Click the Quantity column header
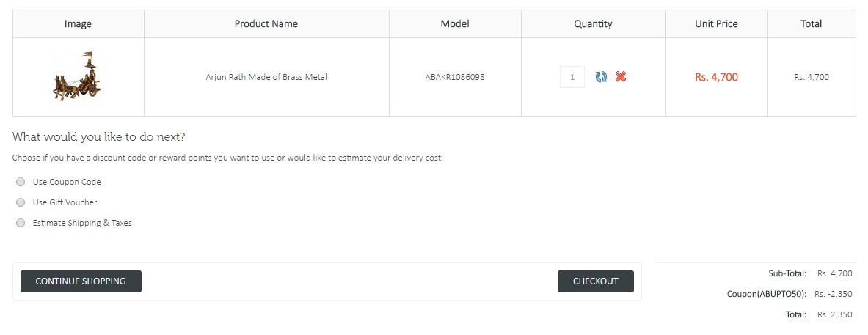 click(593, 24)
